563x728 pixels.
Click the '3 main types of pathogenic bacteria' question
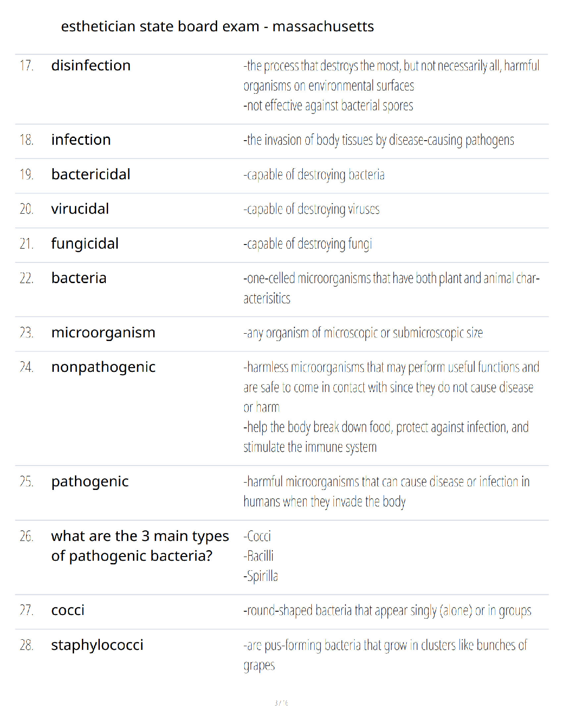[x=140, y=546]
